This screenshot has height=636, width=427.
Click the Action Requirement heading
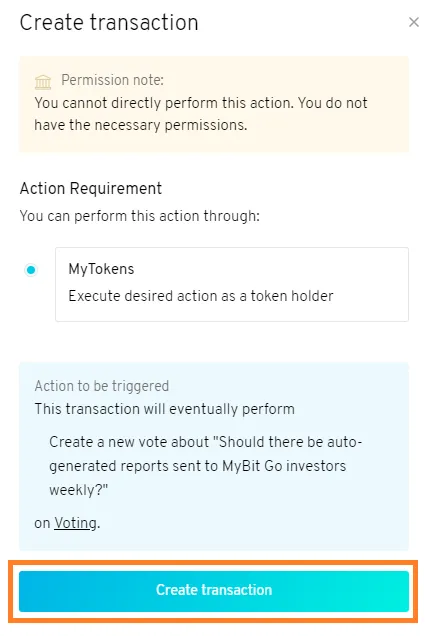(91, 189)
